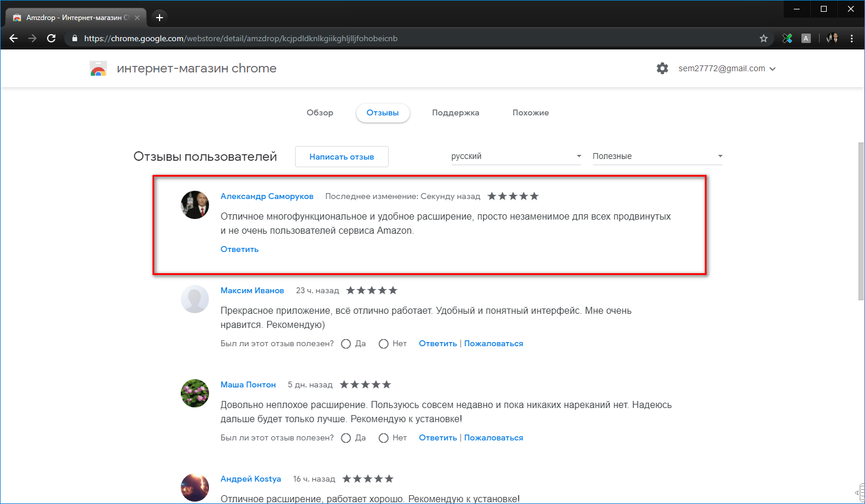Select Да for Маша Понтон's review
The width and height of the screenshot is (865, 504).
346,438
